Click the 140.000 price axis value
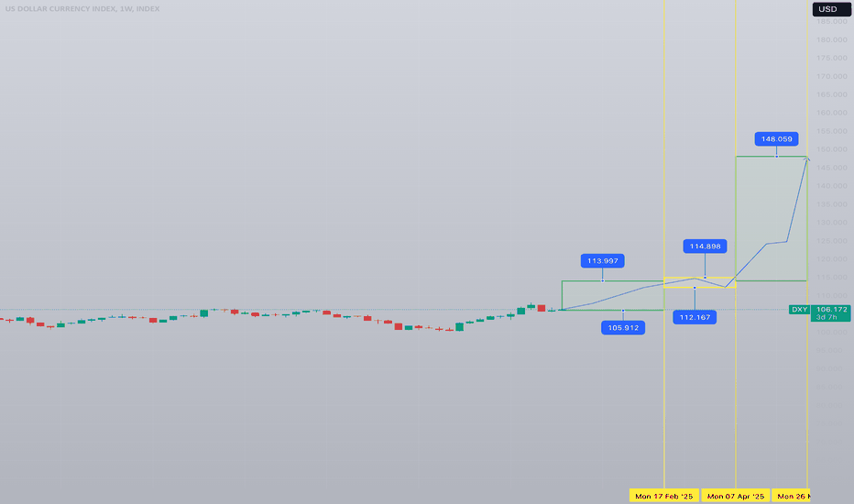Screen dimensions: 854x504 832,186
